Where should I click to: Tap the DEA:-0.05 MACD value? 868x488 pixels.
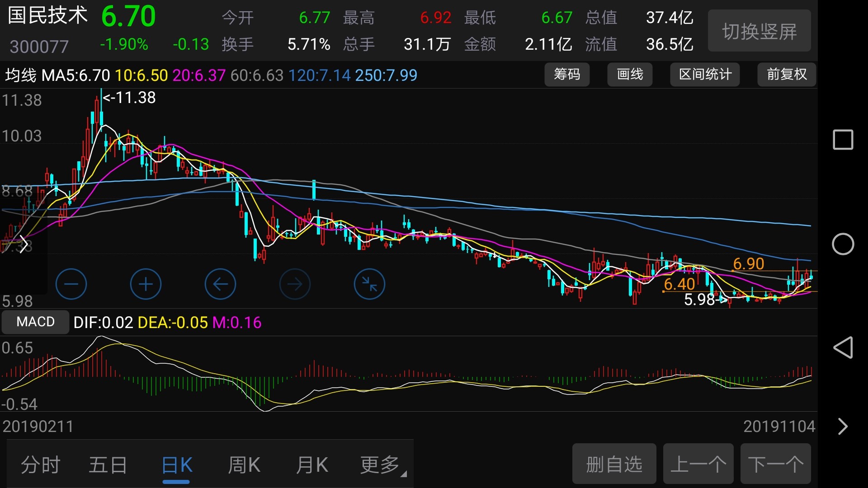pos(173,323)
